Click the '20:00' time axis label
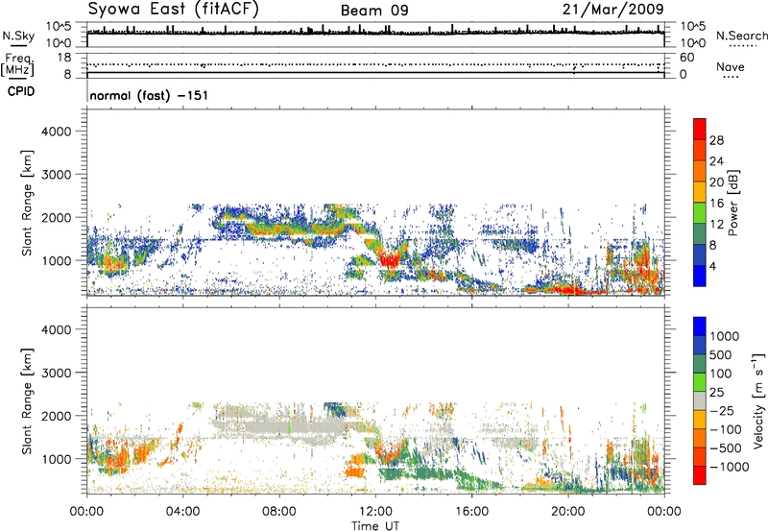The image size is (768, 532). (568, 512)
